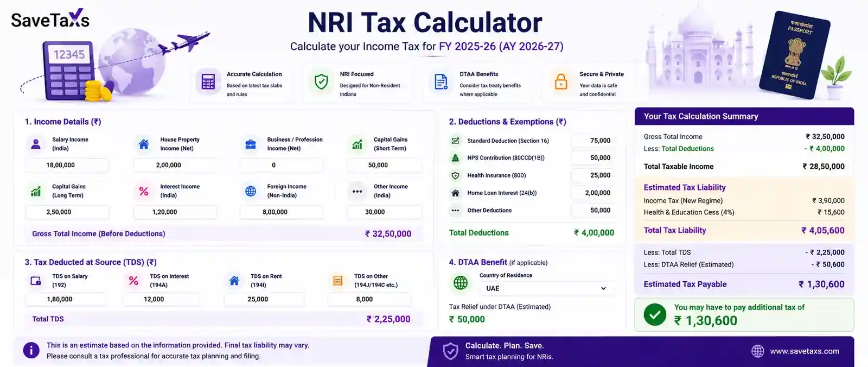Click the Income Tax (New Regime) value ₹ 3,90,000
The width and height of the screenshot is (868, 367).
point(828,200)
